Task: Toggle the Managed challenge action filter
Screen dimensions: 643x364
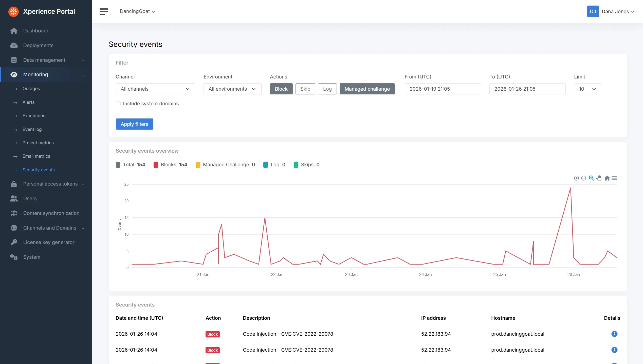Action: 367,89
